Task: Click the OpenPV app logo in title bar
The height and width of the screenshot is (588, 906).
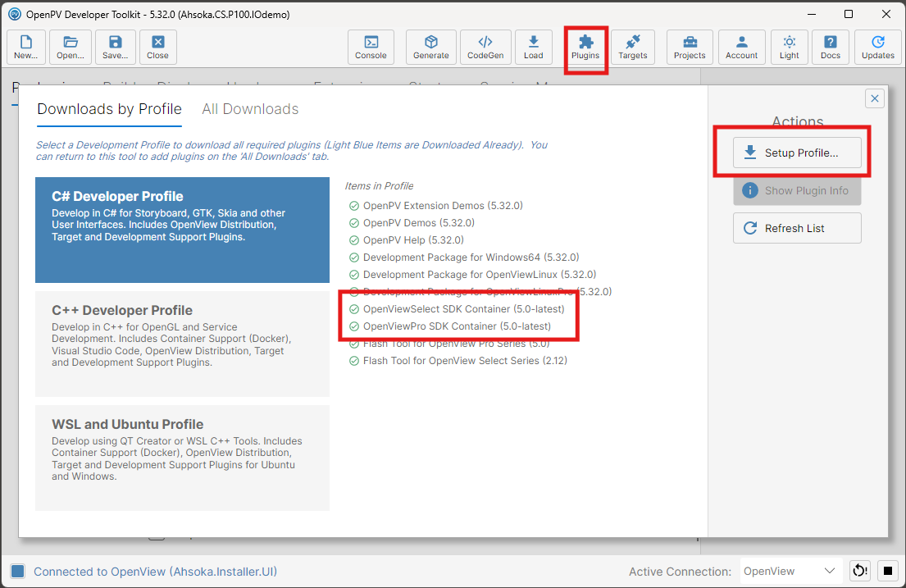Action: pyautogui.click(x=15, y=14)
